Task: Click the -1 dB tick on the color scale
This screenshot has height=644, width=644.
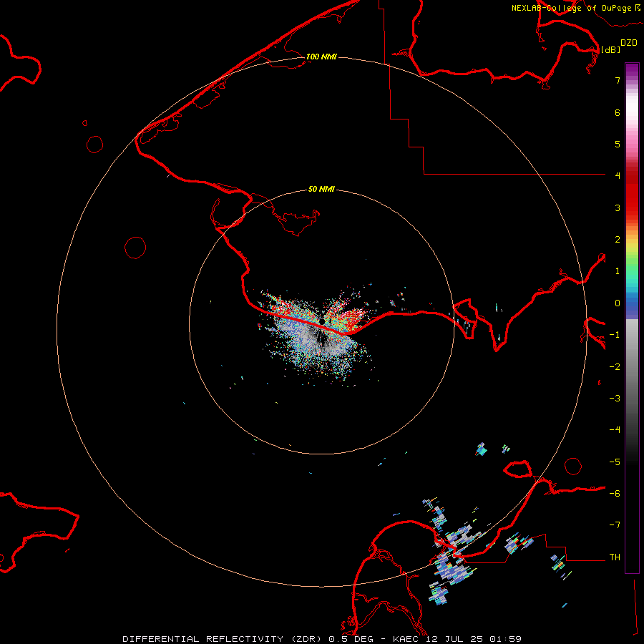Action: (x=615, y=335)
